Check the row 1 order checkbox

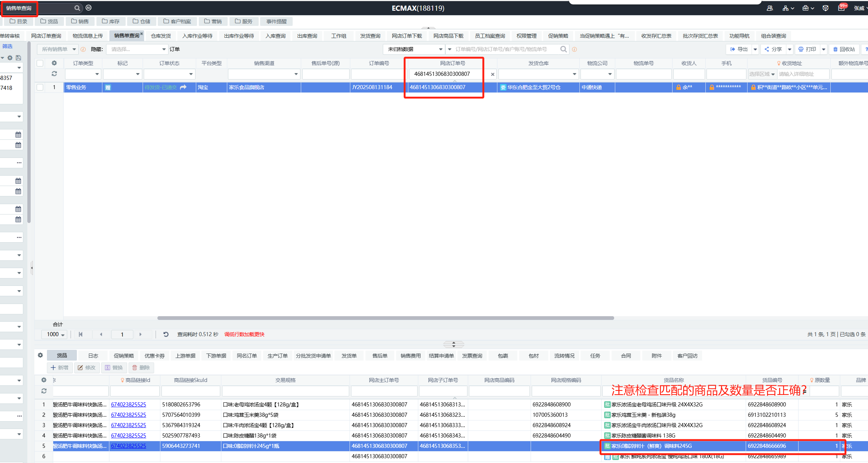[x=40, y=87]
